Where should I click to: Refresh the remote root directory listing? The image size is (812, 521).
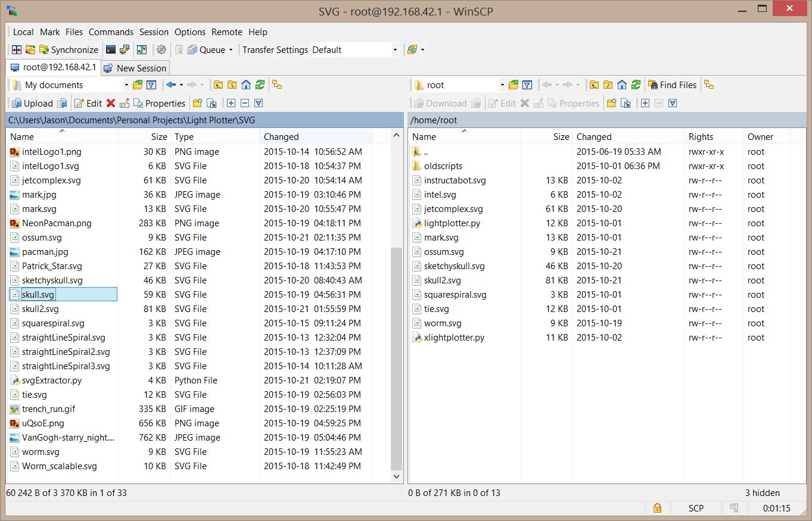tap(636, 85)
